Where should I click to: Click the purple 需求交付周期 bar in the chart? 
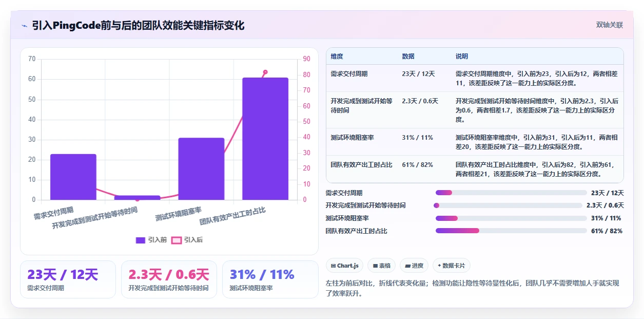tap(73, 177)
